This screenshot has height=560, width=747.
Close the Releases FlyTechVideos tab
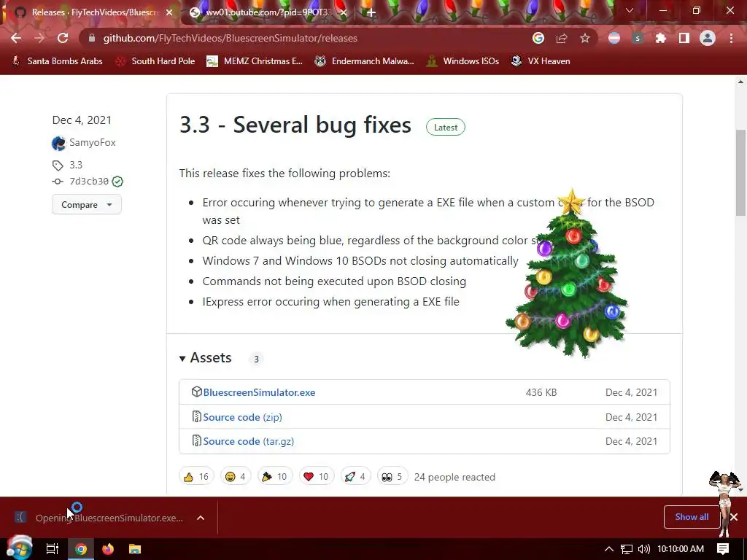[x=169, y=12]
